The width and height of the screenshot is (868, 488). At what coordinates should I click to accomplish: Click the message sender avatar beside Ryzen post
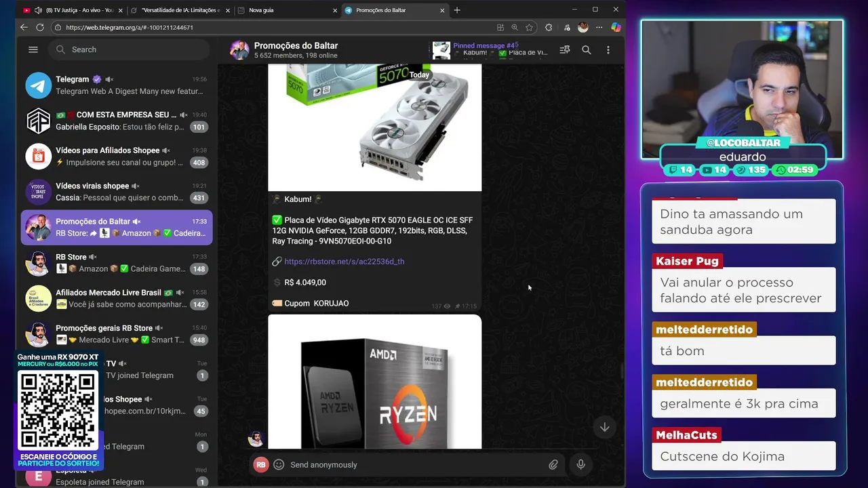tap(256, 439)
